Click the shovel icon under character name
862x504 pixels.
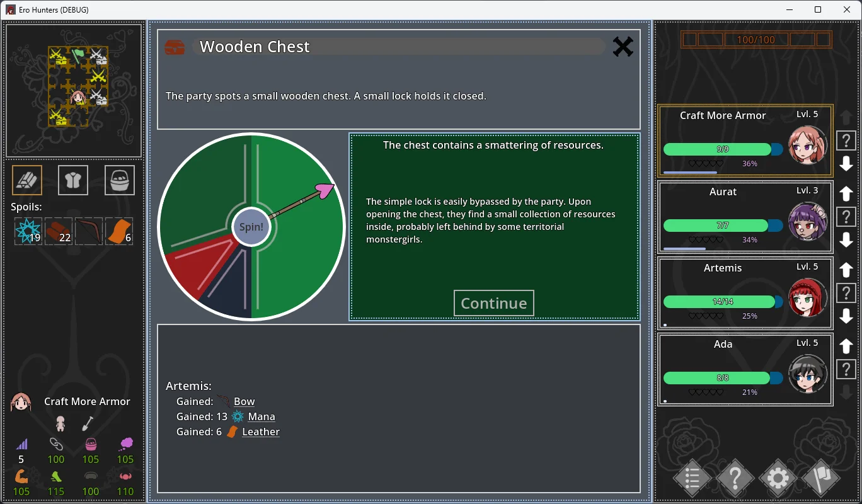tap(88, 423)
